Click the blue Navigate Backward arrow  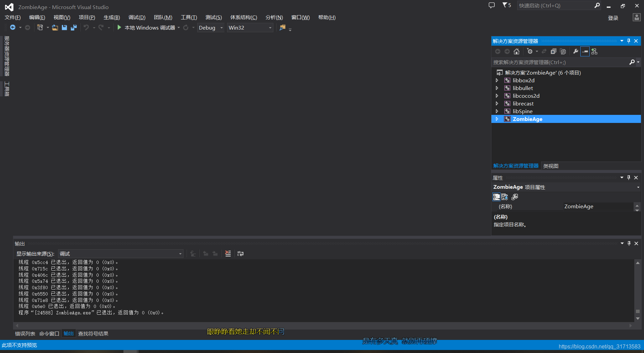pos(13,28)
